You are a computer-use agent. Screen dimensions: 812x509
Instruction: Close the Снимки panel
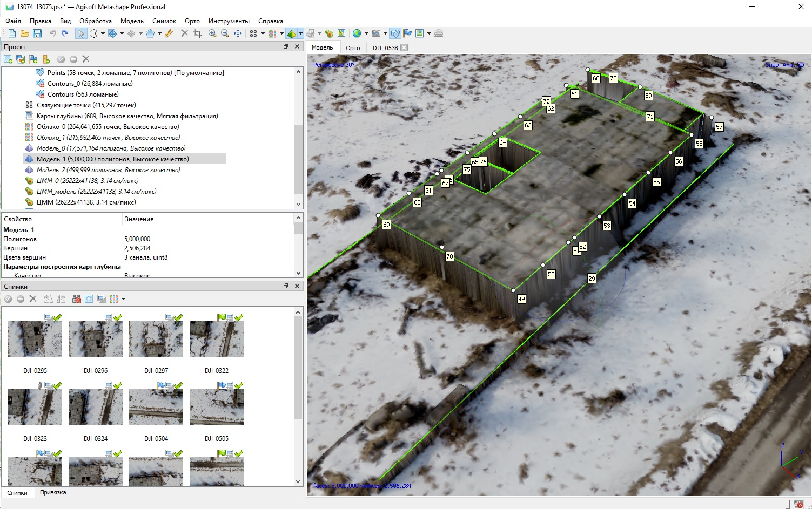(x=297, y=286)
